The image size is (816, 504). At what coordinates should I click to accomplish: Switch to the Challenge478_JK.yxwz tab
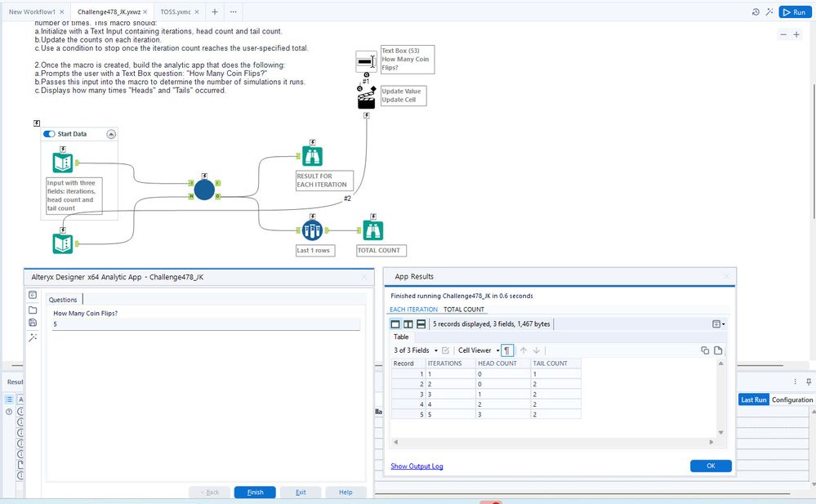109,11
